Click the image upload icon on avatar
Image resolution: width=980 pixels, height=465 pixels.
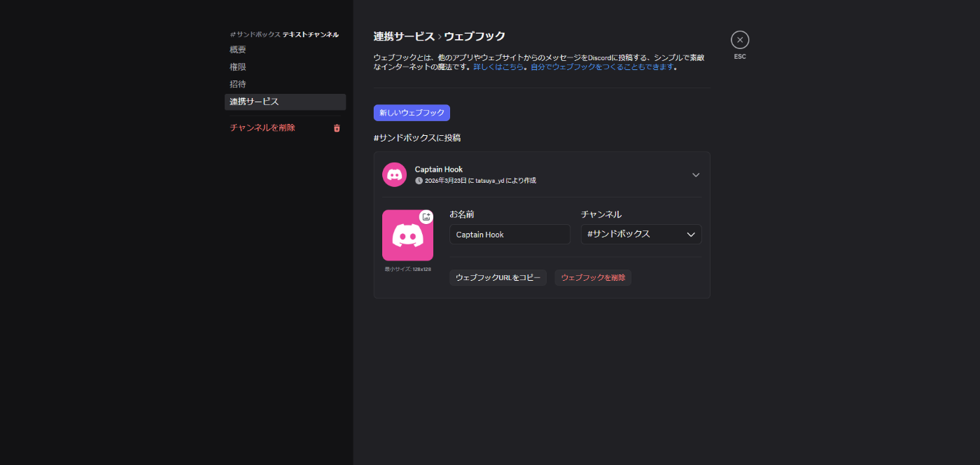[x=426, y=217]
